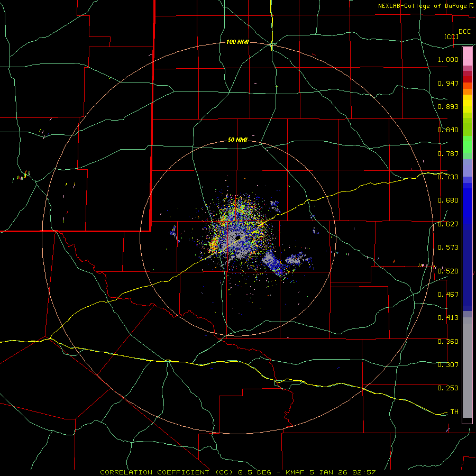Image resolution: width=476 pixels, height=476 pixels.
Task: Click the DCC label above the color scale
Action: [464, 32]
